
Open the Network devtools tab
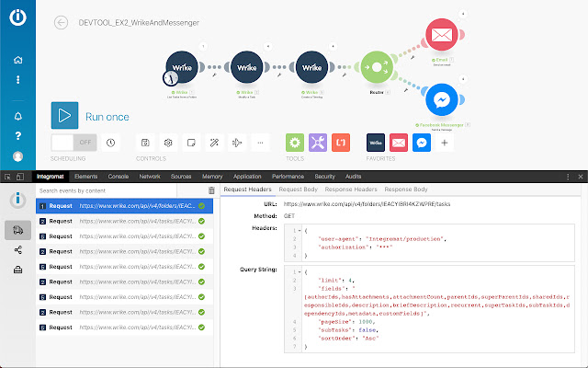point(149,175)
